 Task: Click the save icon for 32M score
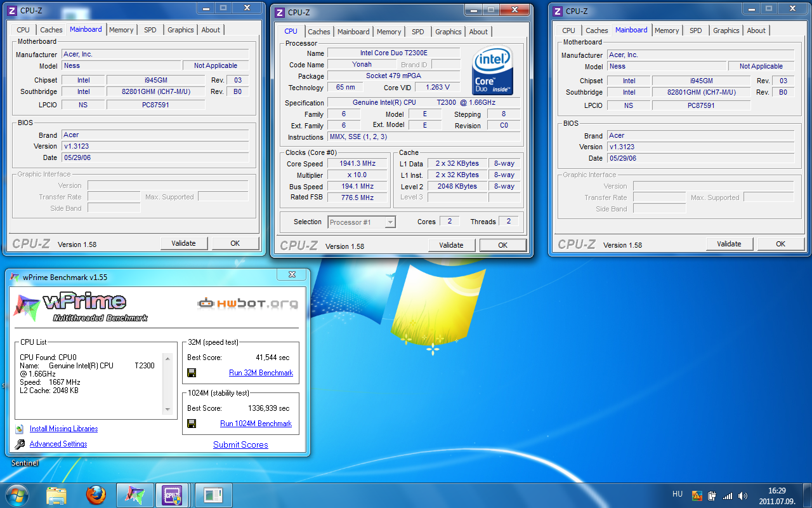click(192, 373)
